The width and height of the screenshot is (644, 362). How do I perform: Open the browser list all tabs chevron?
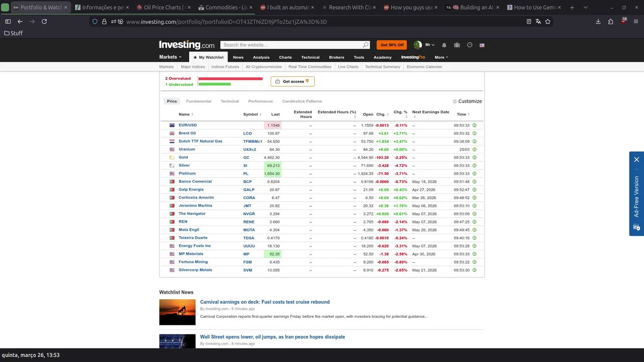click(x=586, y=8)
